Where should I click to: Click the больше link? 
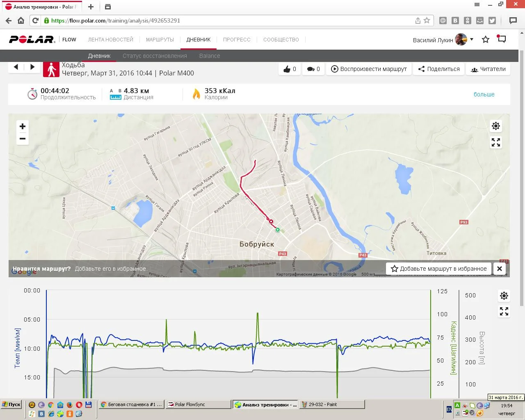pos(484,94)
